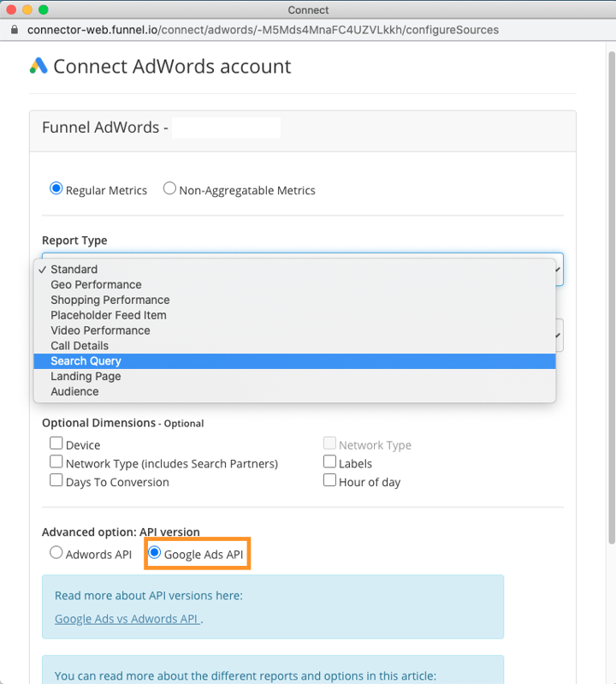Click the vertical page scrollbar
The height and width of the screenshot is (684, 616).
[612, 298]
